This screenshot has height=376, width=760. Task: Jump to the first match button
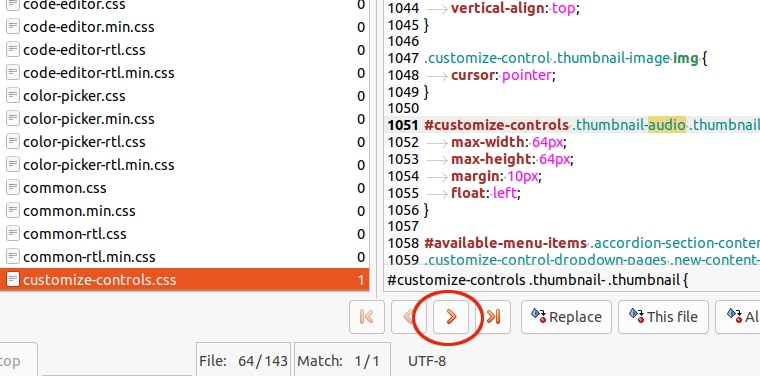click(367, 317)
